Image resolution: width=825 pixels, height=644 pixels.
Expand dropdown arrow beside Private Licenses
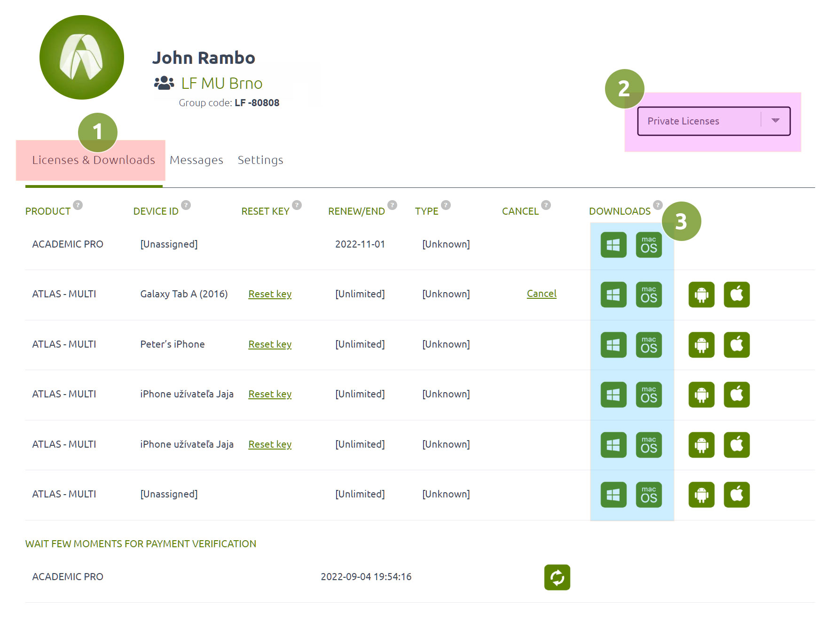click(776, 121)
